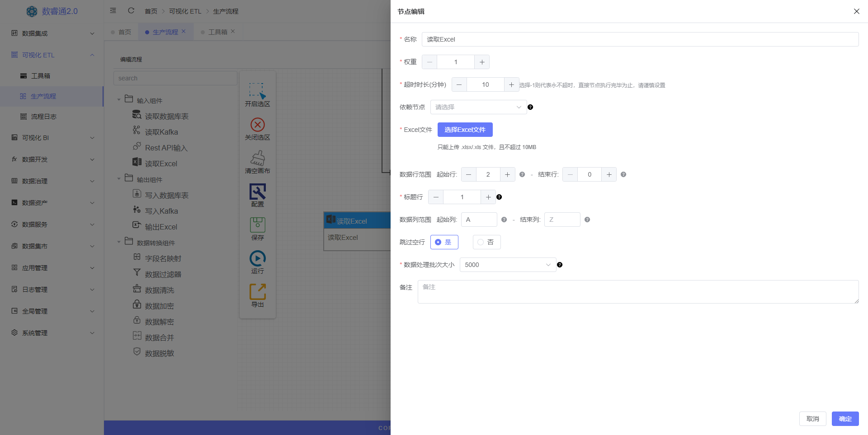Open 工具箱 in sidebar
Screen dimensions: 868x435
point(52,75)
